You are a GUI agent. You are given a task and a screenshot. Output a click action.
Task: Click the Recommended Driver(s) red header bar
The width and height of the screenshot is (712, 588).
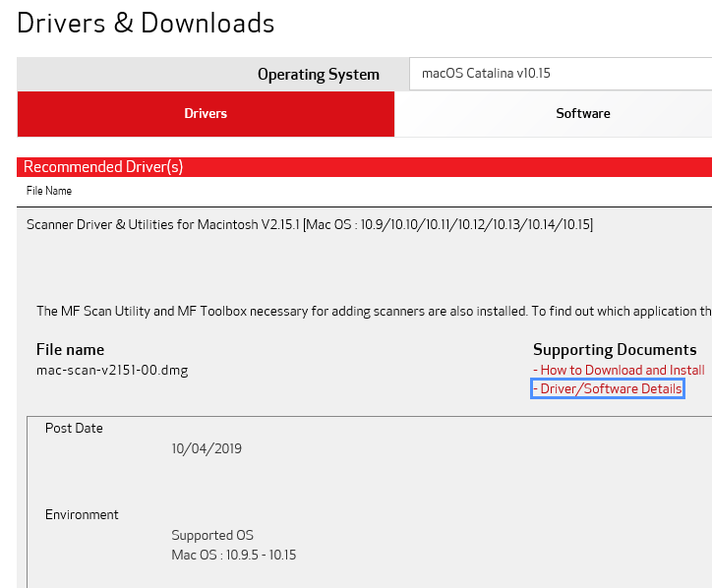coord(364,167)
